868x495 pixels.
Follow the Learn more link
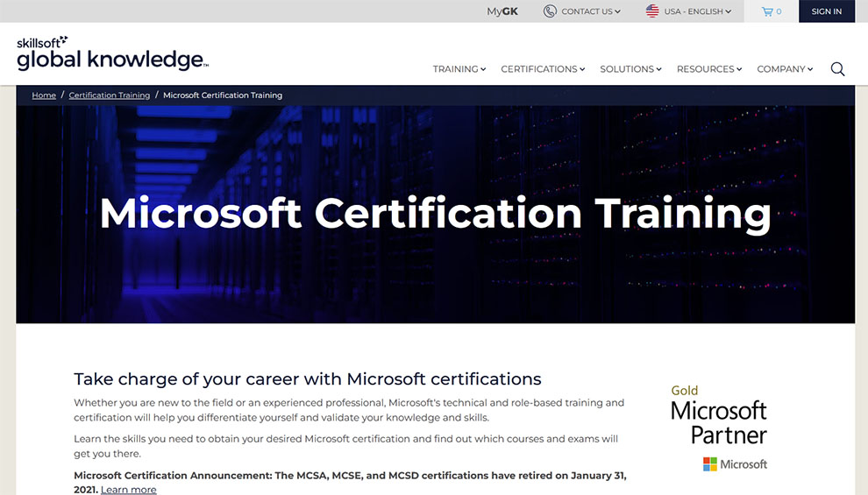[x=129, y=490]
